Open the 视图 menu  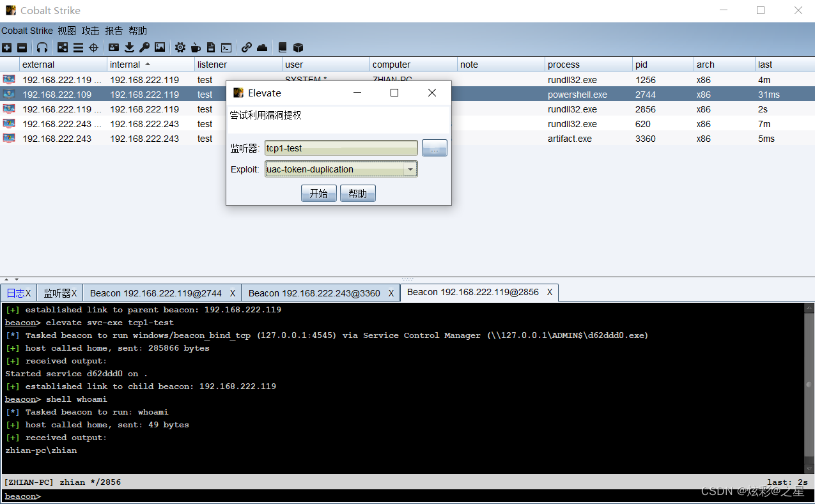[x=66, y=31]
